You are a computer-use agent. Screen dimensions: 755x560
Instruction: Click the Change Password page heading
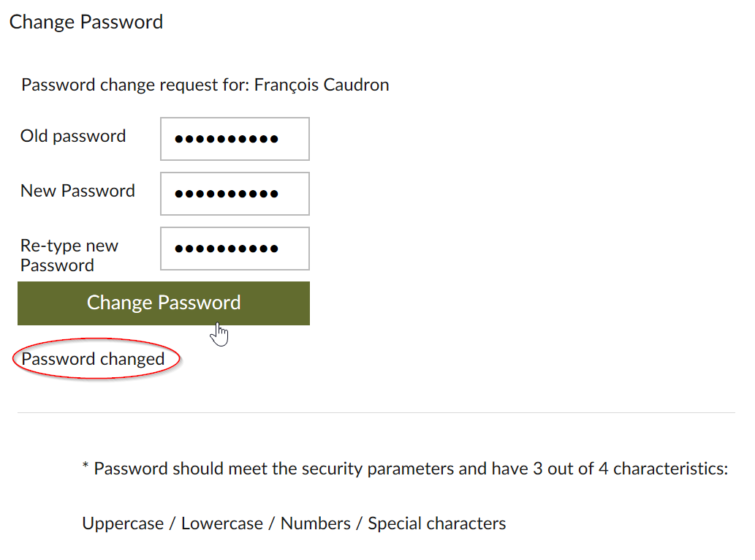pos(86,22)
